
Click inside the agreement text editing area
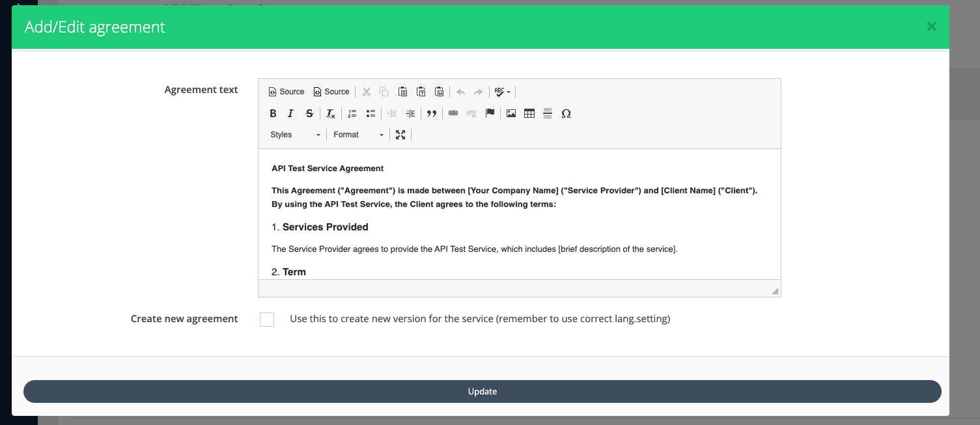[x=519, y=215]
